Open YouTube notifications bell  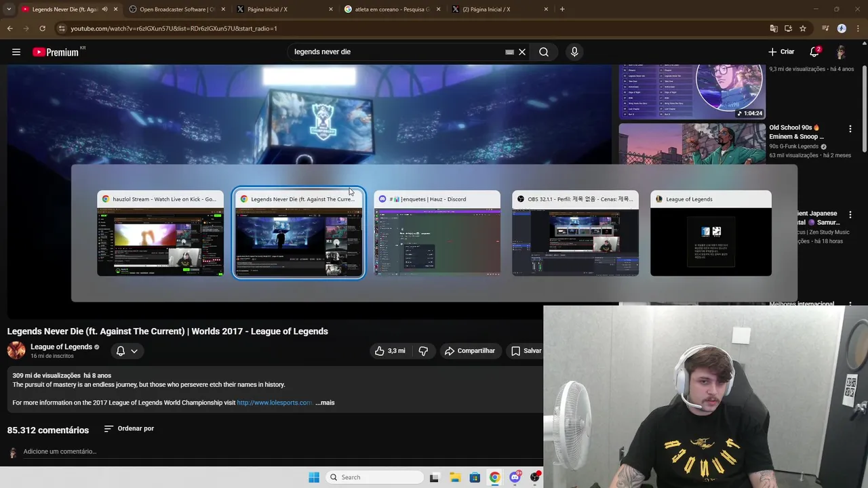pos(815,52)
